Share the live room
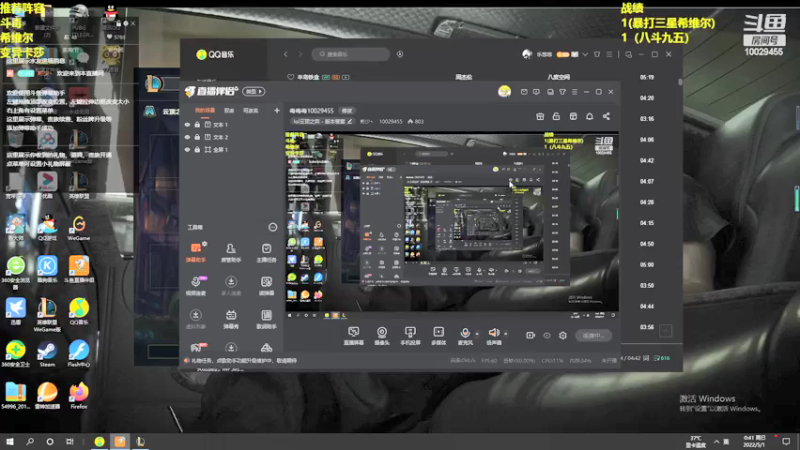 pyautogui.click(x=606, y=116)
